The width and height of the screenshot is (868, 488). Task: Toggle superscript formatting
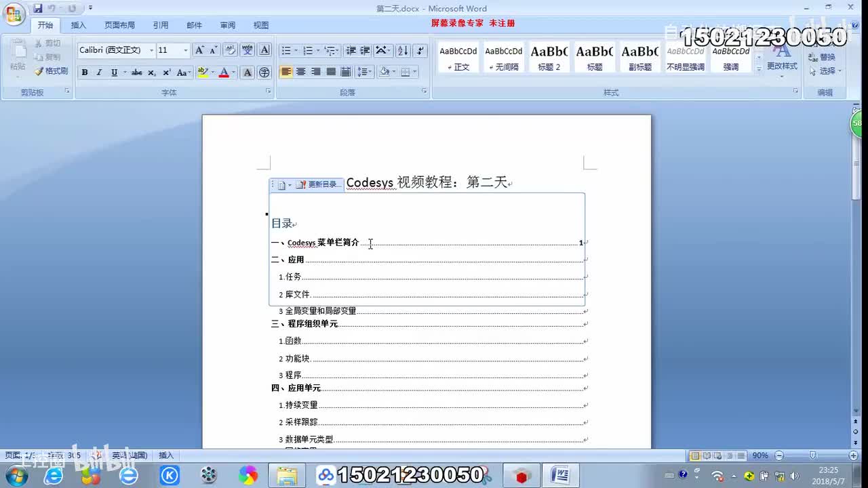coord(166,73)
